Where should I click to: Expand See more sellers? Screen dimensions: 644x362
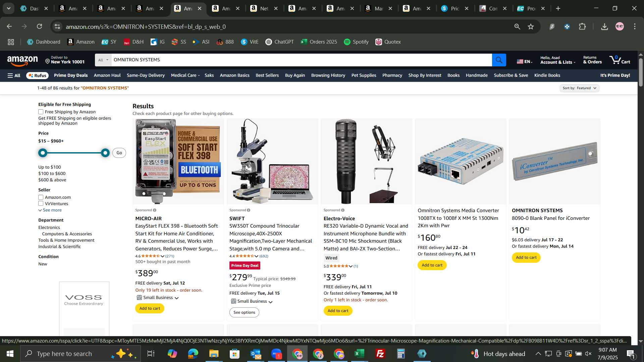[x=50, y=210]
